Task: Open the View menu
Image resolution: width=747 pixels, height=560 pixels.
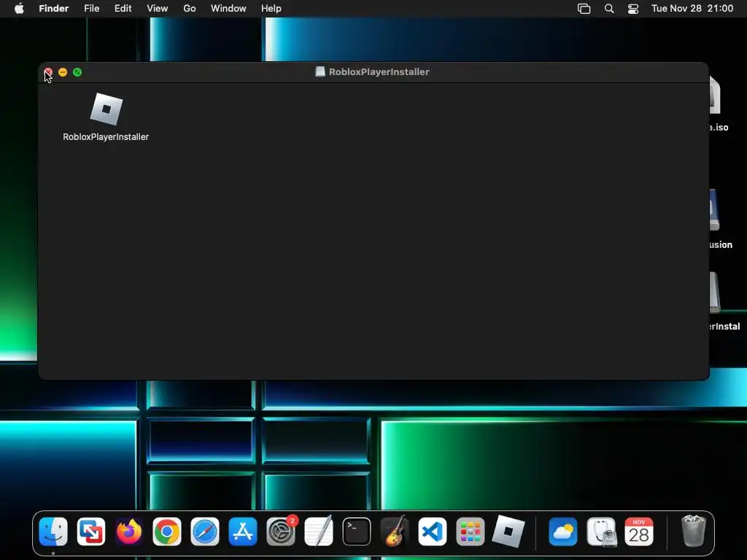Action: point(158,9)
